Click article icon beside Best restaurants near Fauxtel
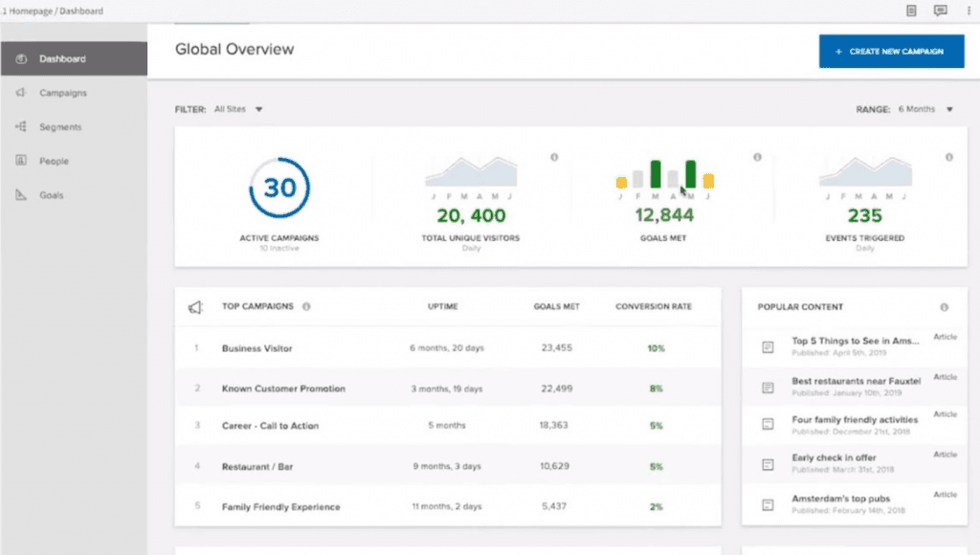Screen dimensions: 980x555 [x=768, y=388]
